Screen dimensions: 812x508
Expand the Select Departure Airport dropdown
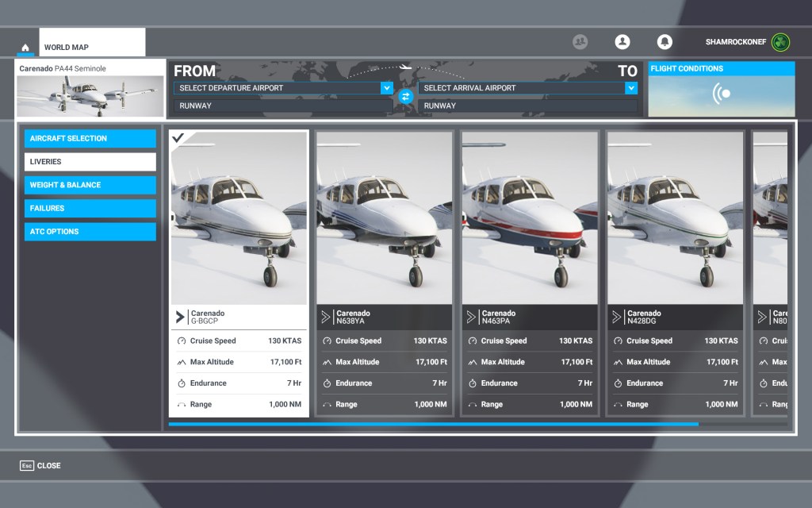click(386, 88)
